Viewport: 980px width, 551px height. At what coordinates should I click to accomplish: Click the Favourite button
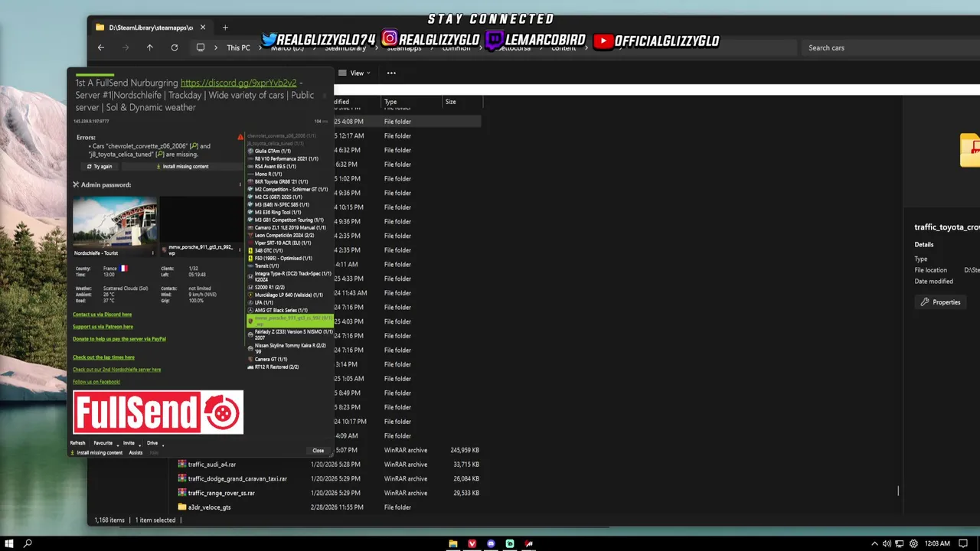103,443
